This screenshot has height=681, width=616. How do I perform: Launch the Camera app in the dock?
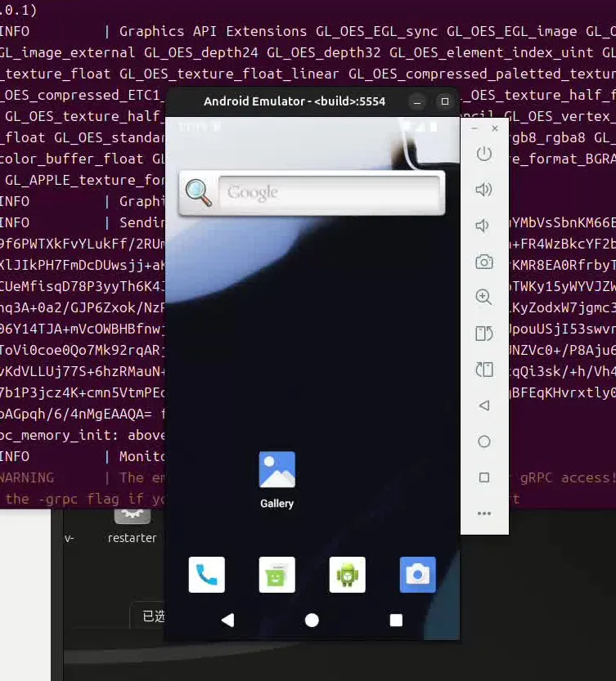click(x=418, y=575)
